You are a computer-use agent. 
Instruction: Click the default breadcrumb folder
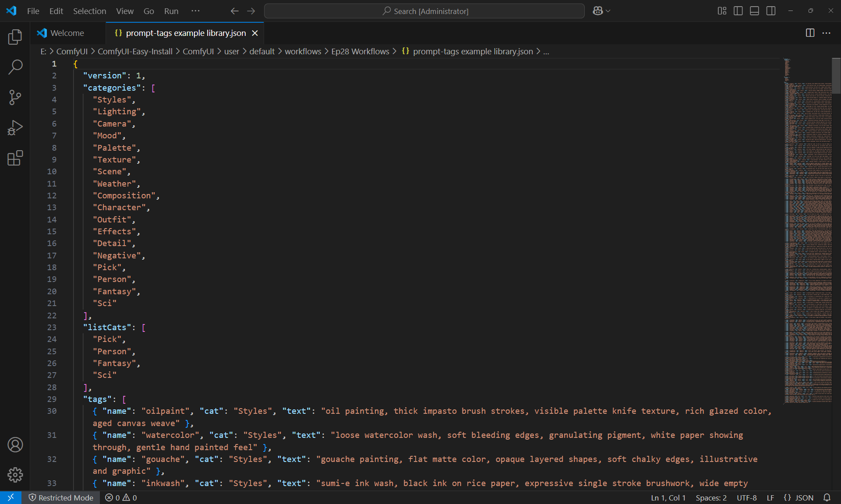(262, 51)
